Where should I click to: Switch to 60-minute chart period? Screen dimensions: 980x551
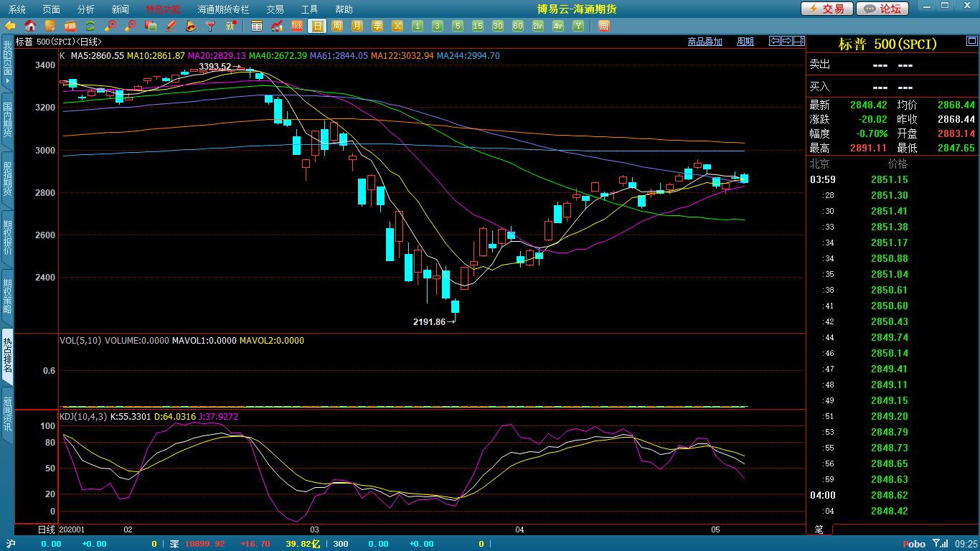(x=518, y=26)
